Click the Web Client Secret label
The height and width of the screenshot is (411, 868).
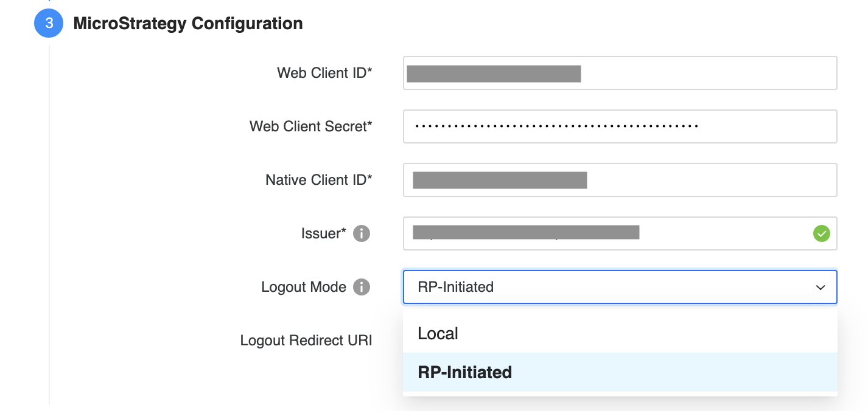[310, 126]
